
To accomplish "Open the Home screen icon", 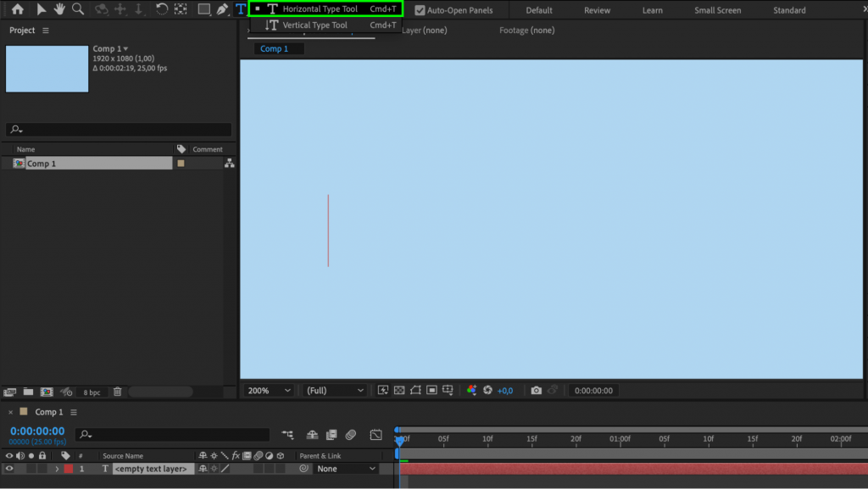I will [x=17, y=10].
